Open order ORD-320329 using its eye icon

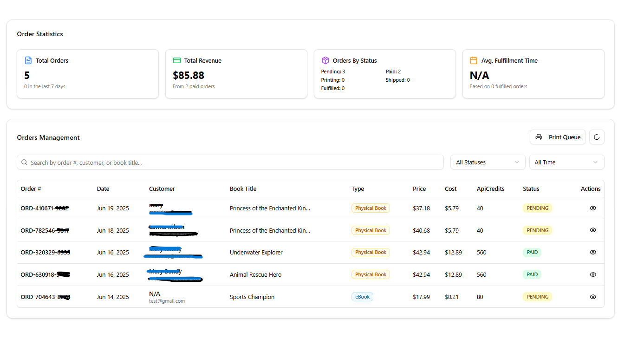593,252
